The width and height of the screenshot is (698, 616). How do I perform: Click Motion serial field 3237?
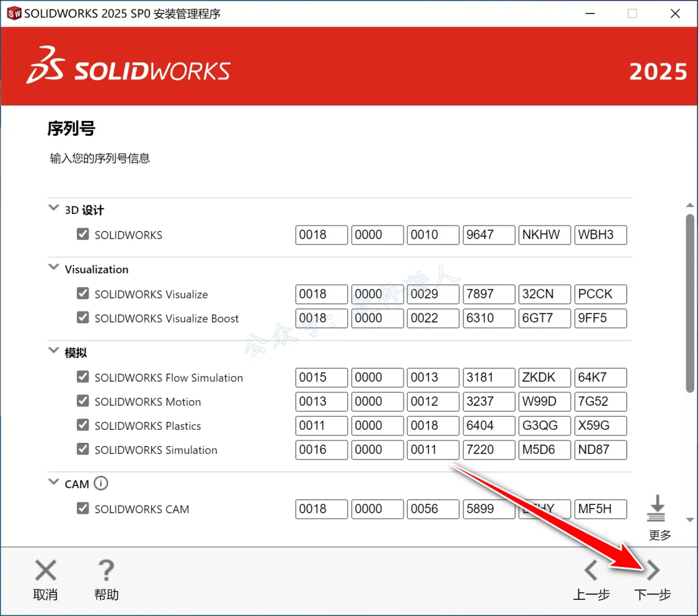tap(489, 401)
